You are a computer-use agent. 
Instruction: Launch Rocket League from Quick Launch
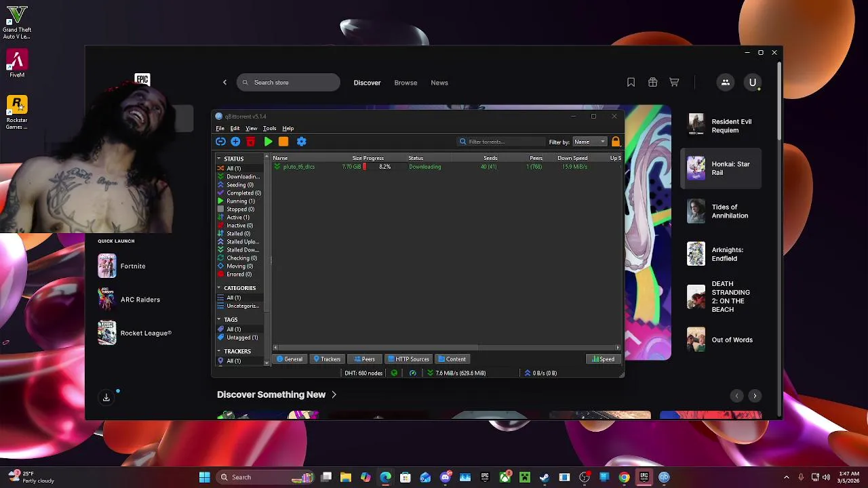tap(134, 333)
